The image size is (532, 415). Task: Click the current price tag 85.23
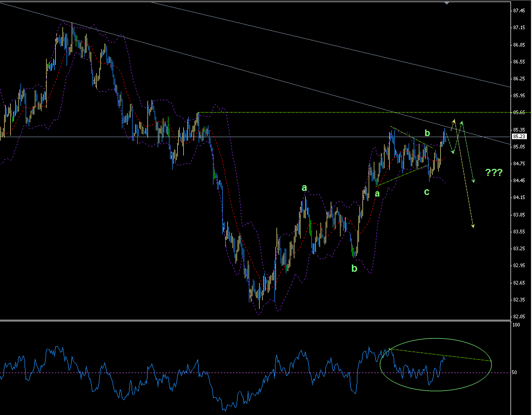(x=519, y=137)
